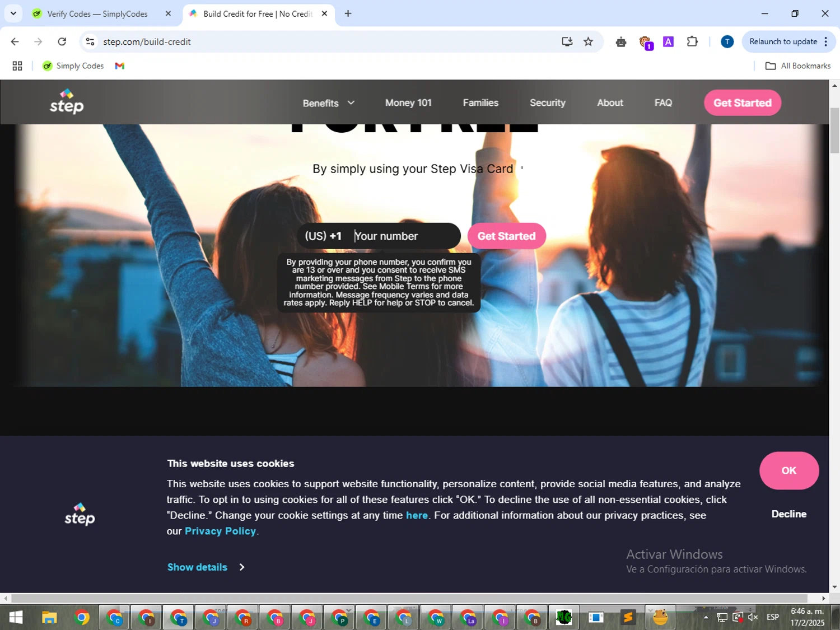Decline non-essential cookies
Image resolution: width=840 pixels, height=630 pixels.
789,514
